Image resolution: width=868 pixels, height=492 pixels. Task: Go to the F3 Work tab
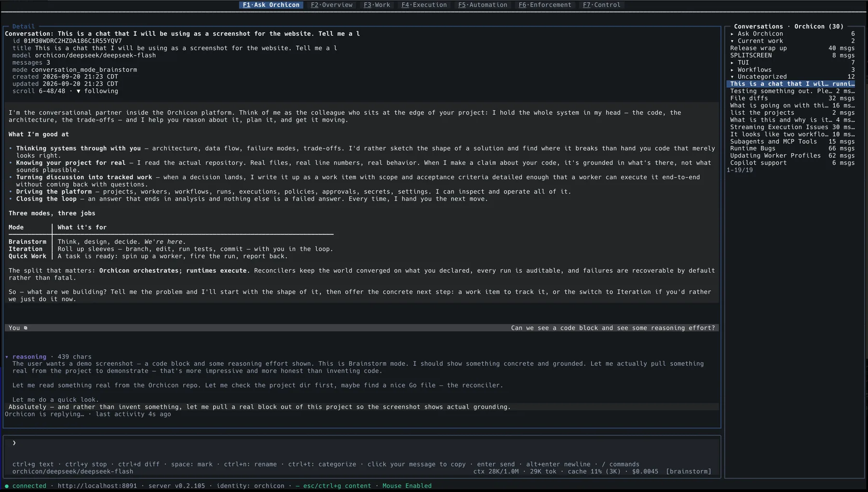pos(377,5)
